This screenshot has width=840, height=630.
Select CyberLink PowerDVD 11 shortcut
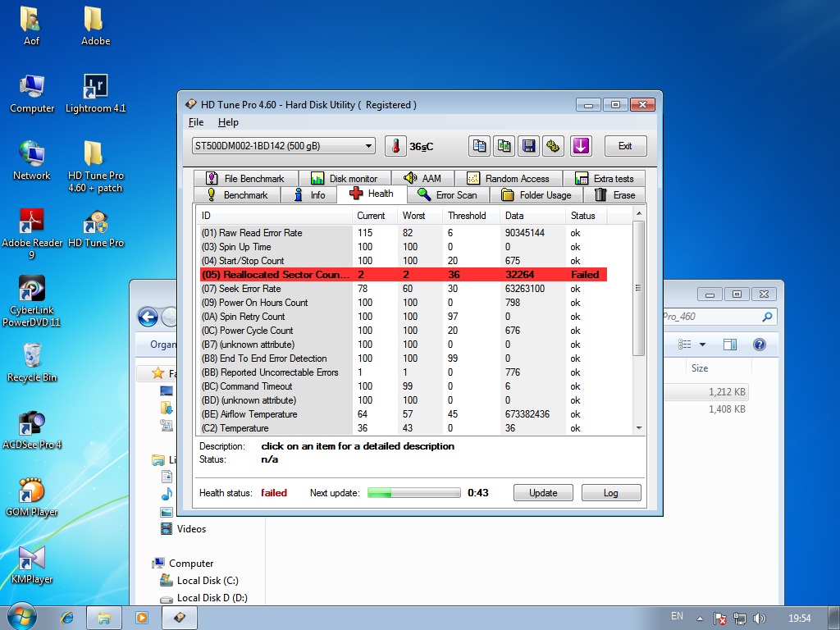32,301
